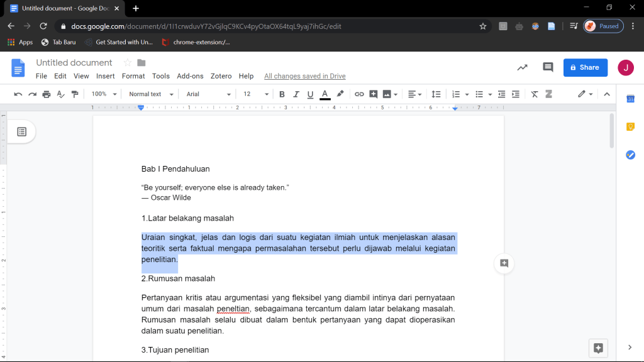The width and height of the screenshot is (644, 362).
Task: Click the Clear formatting icon
Action: [x=535, y=94]
